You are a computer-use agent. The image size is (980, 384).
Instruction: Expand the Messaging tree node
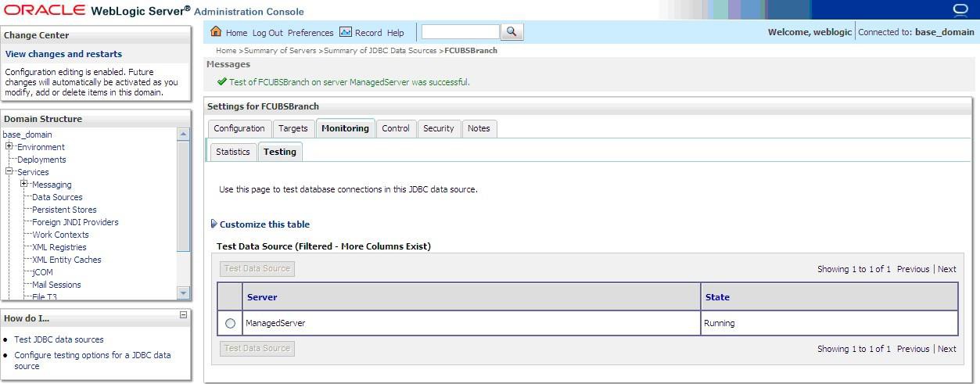24,184
